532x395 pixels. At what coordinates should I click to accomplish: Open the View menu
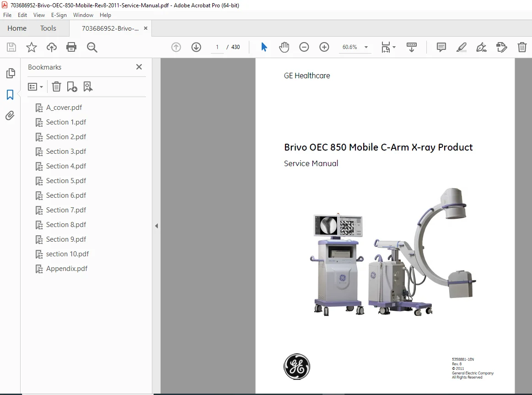coord(39,15)
